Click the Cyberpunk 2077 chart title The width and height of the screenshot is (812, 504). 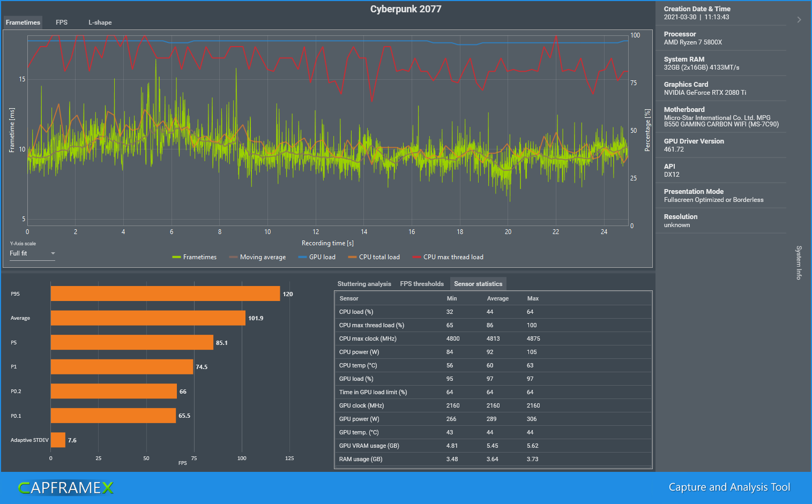coord(406,9)
